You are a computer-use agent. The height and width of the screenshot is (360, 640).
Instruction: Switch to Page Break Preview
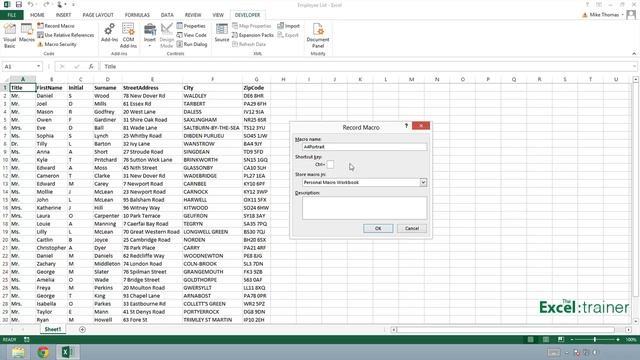click(x=561, y=340)
